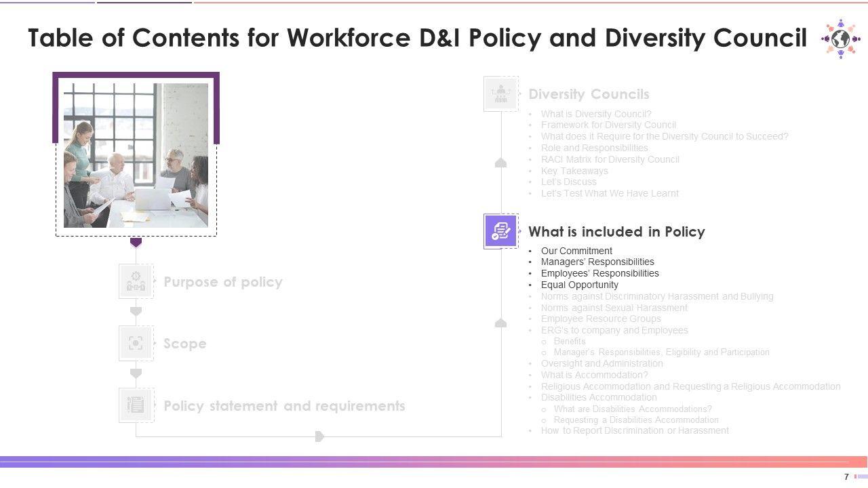Open Policy statement and requirements heading

(x=284, y=406)
